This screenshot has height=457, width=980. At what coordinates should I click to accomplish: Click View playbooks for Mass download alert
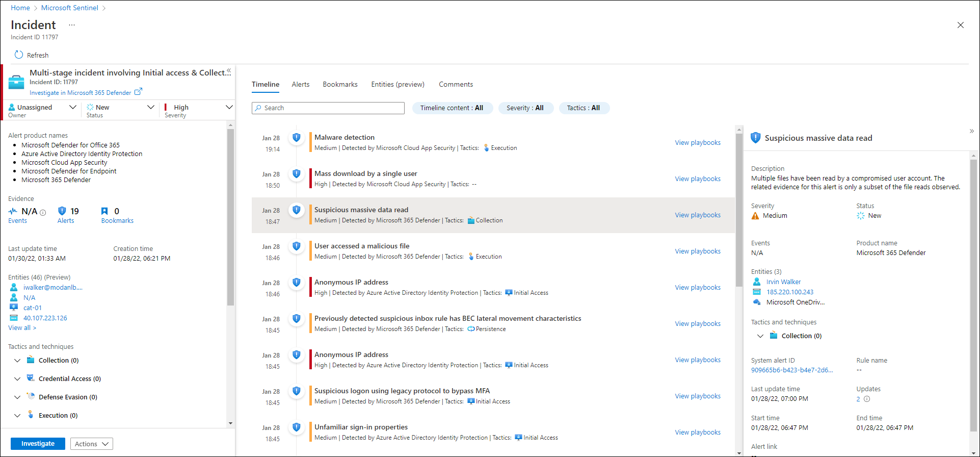pos(697,179)
